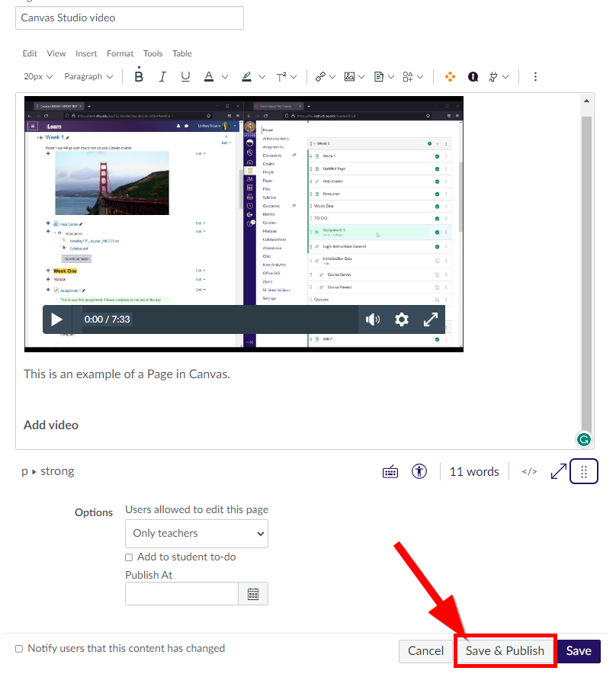Click the text This is an example of a Page
Viewport: 616px width, 674px height.
(127, 374)
